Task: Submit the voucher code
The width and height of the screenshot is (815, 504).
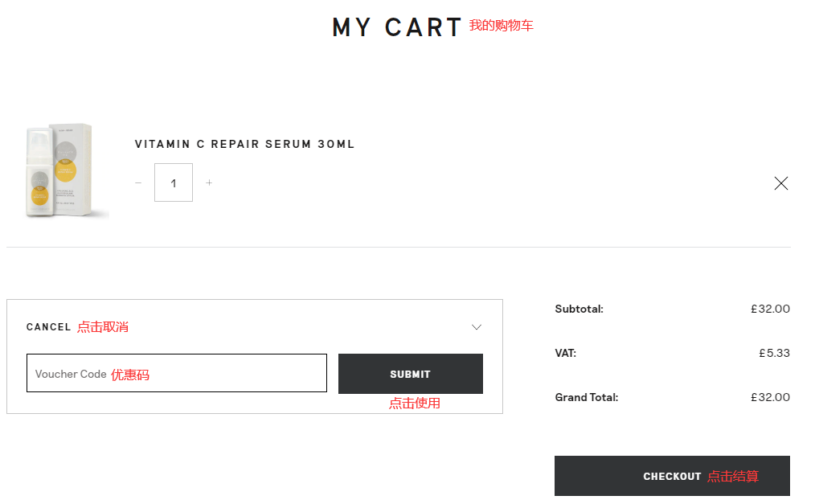Action: click(x=411, y=374)
